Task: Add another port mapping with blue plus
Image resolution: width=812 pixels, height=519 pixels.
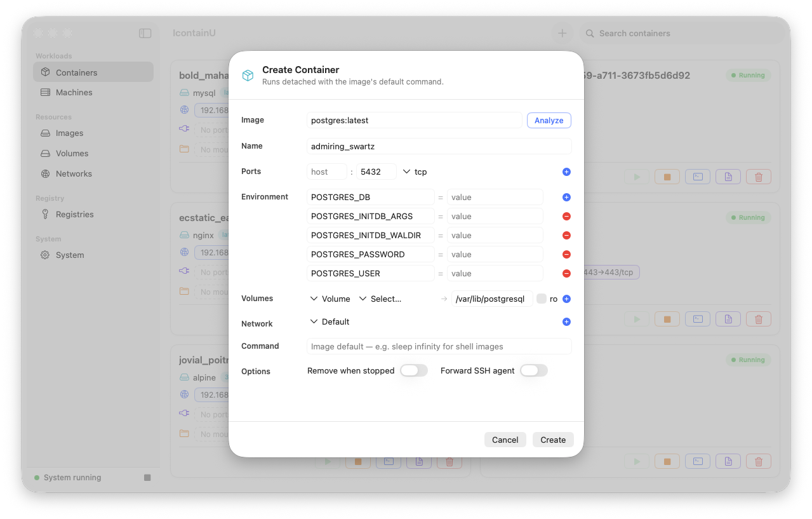Action: [x=566, y=172]
